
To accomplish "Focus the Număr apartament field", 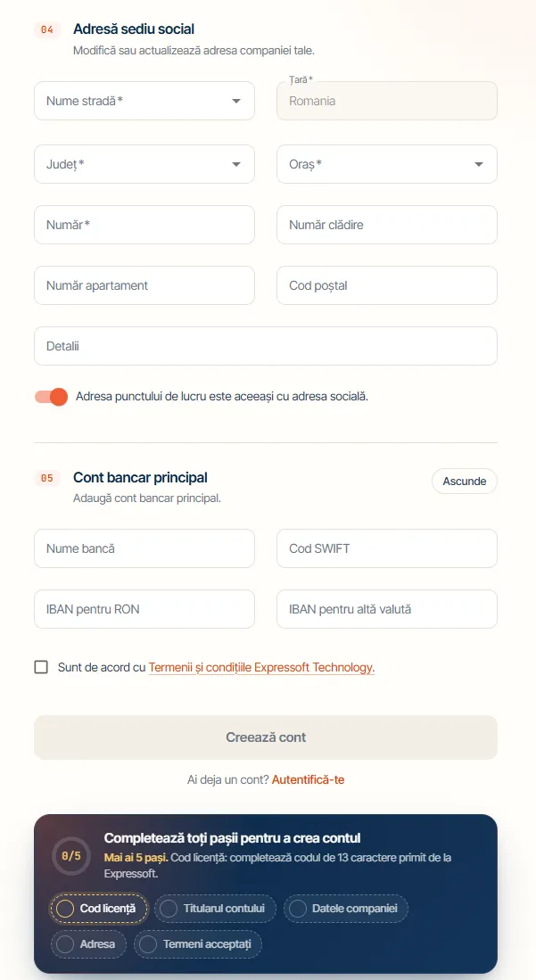I will (x=144, y=285).
